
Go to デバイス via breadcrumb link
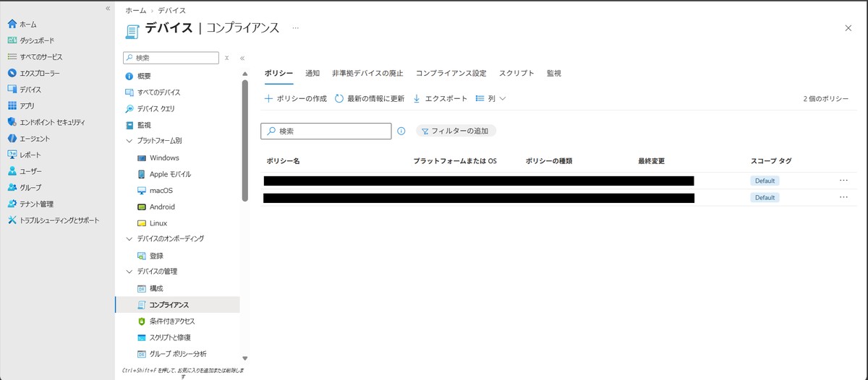tap(171, 11)
